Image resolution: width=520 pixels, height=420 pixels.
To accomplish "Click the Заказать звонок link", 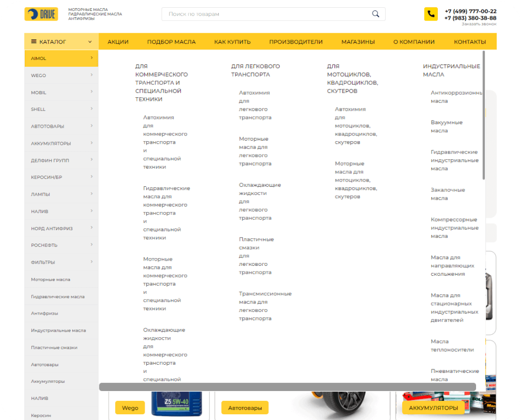I will 479,24.
